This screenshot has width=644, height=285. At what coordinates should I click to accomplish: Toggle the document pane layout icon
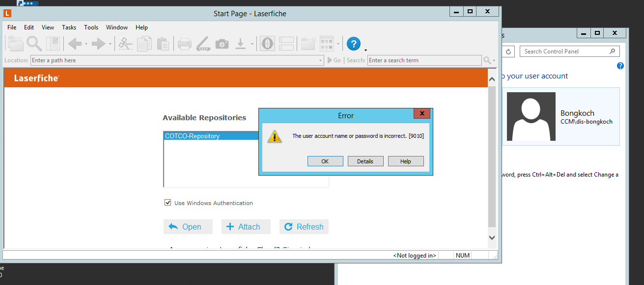tap(53, 44)
